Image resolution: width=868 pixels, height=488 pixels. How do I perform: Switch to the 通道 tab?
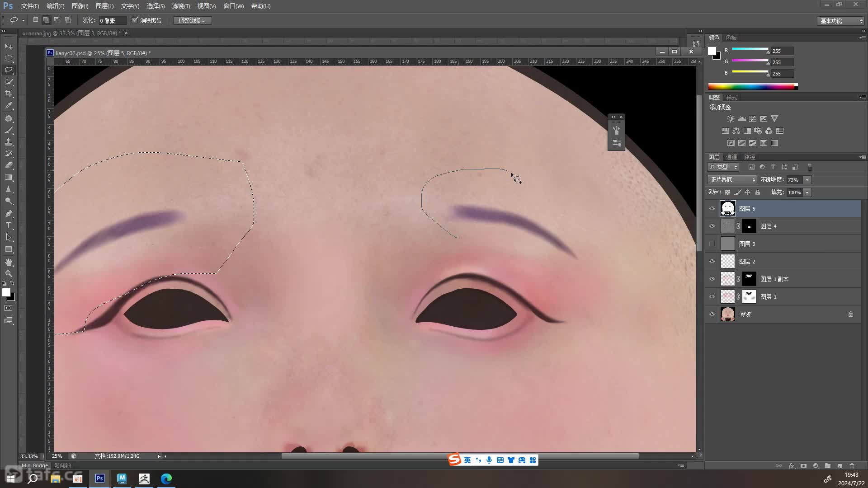click(731, 157)
